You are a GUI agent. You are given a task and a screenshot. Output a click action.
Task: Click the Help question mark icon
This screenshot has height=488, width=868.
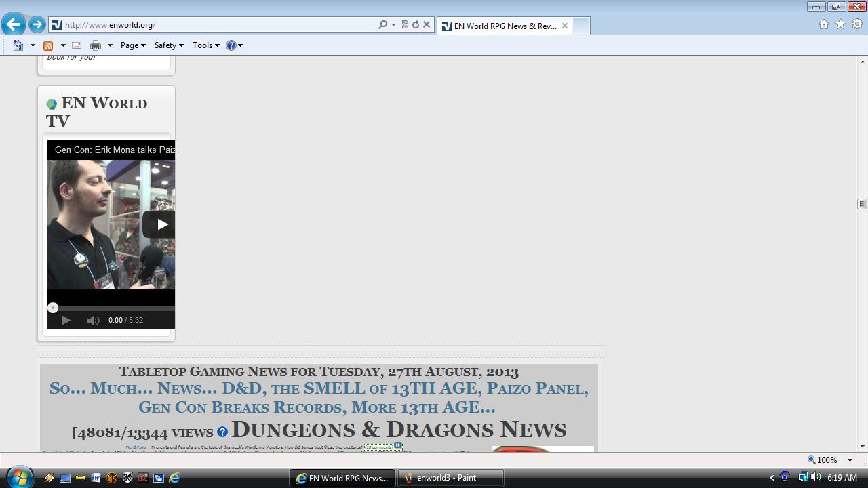click(231, 45)
